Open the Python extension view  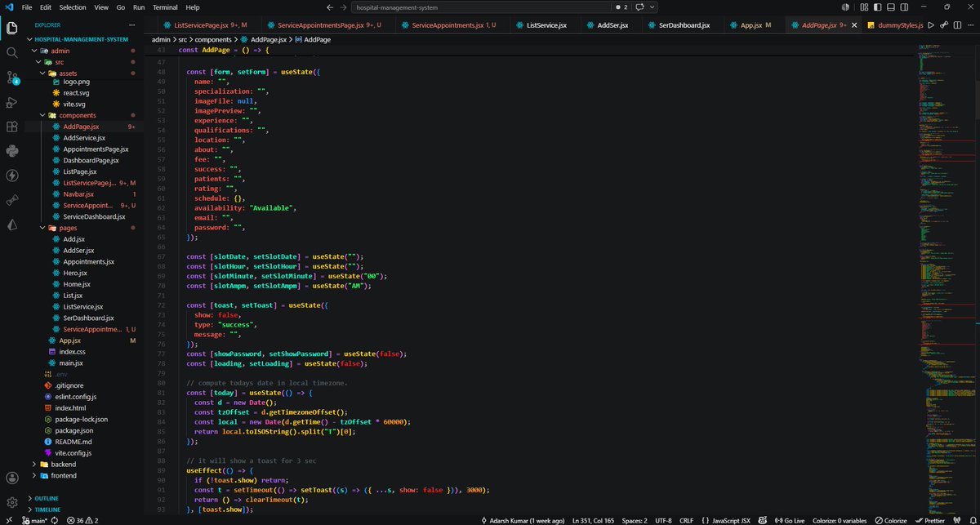point(12,151)
